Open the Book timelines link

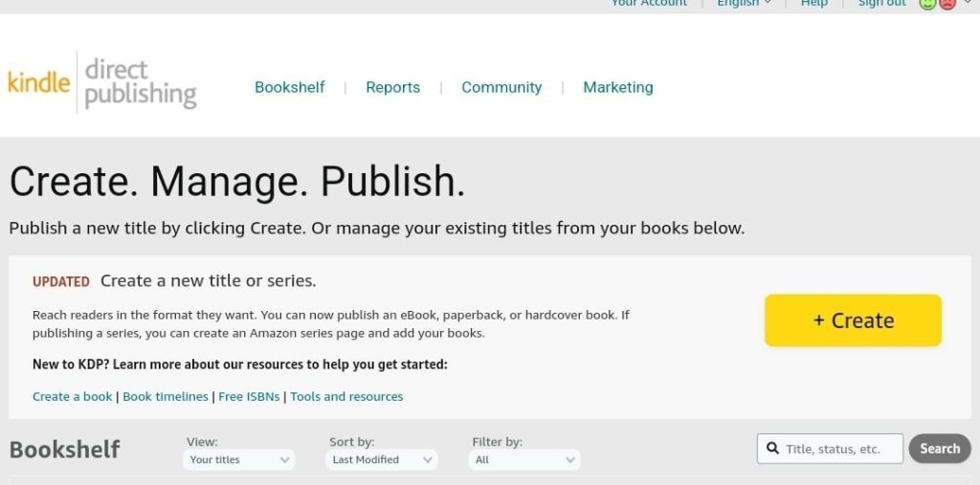[165, 396]
